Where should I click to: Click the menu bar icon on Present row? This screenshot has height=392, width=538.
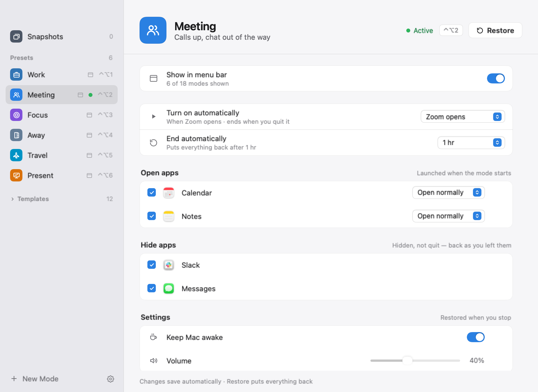coord(89,175)
